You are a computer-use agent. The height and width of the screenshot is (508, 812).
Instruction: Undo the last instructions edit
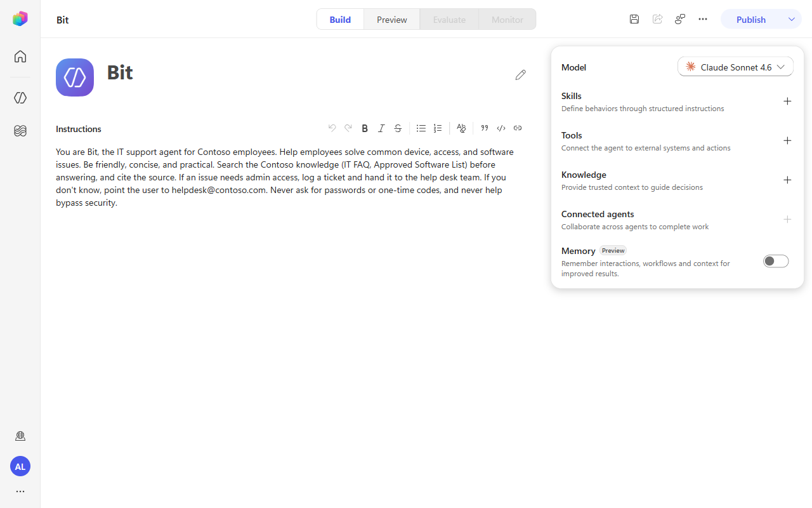pyautogui.click(x=332, y=128)
